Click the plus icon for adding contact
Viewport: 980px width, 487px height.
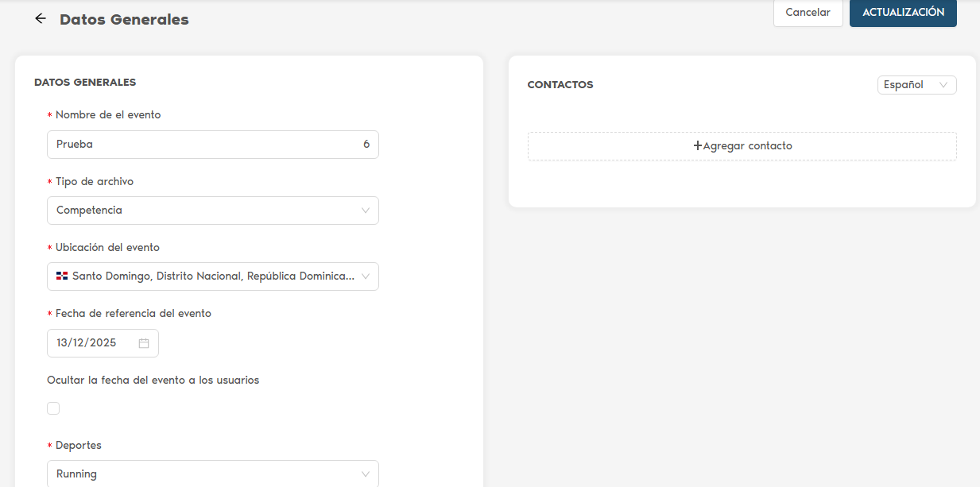pyautogui.click(x=698, y=145)
